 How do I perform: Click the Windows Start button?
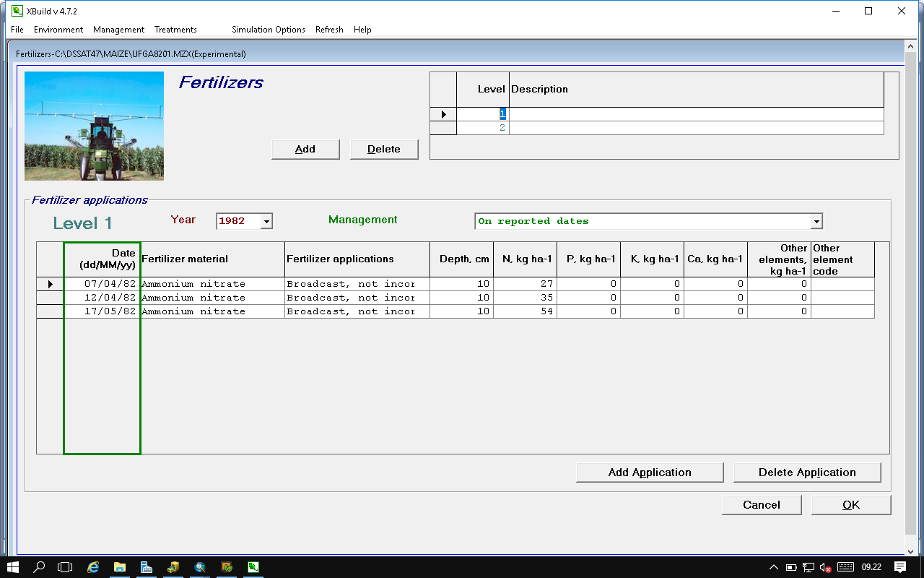[13, 567]
